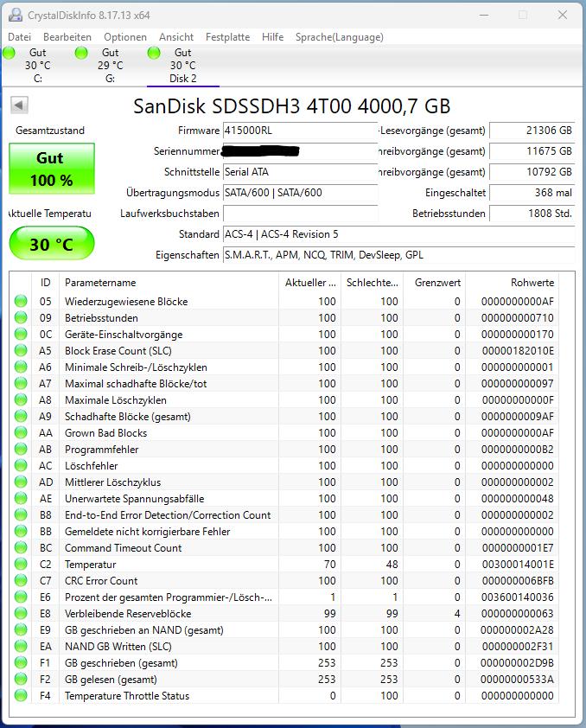Open the Festplatte menu

(x=228, y=37)
